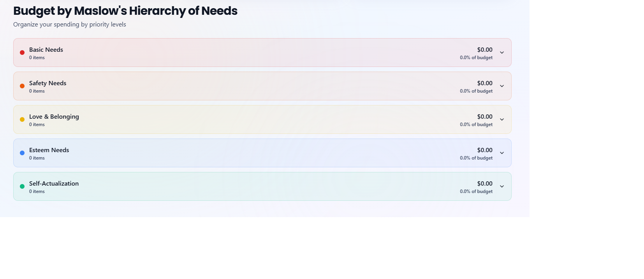This screenshot has height=279, width=644.
Task: Click Self-Actualization 0 items count
Action: click(x=37, y=191)
